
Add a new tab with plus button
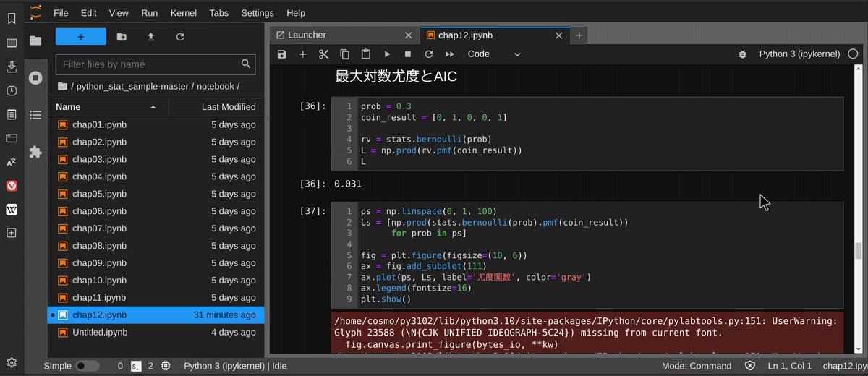click(579, 35)
